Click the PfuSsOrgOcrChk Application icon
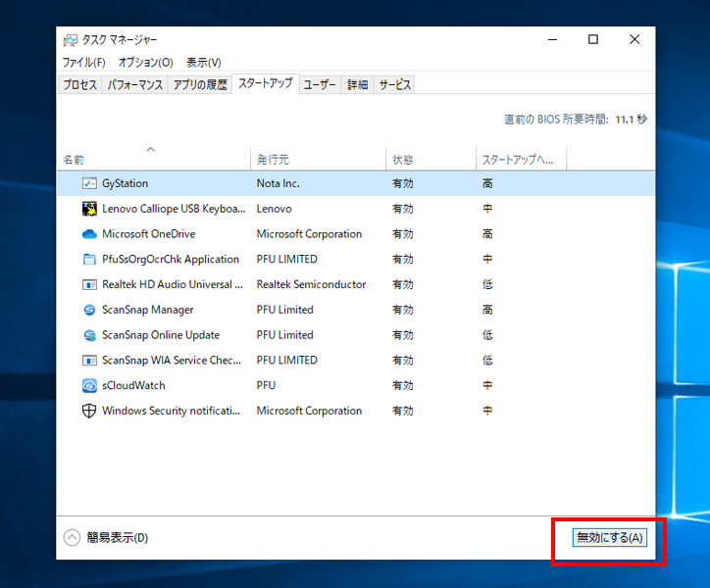Screen dimensions: 710x588 [x=89, y=260]
